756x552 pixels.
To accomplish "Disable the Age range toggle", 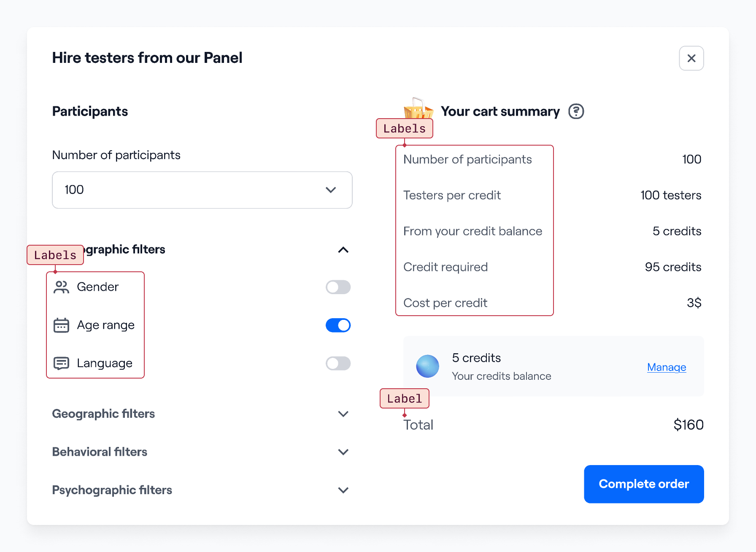I will tap(338, 325).
